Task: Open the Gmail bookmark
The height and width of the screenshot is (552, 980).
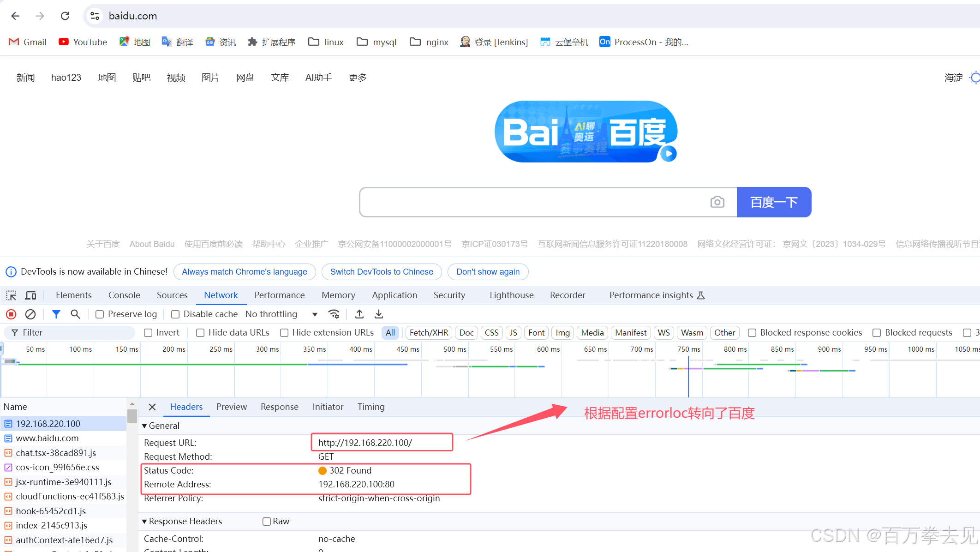Action: [x=28, y=42]
